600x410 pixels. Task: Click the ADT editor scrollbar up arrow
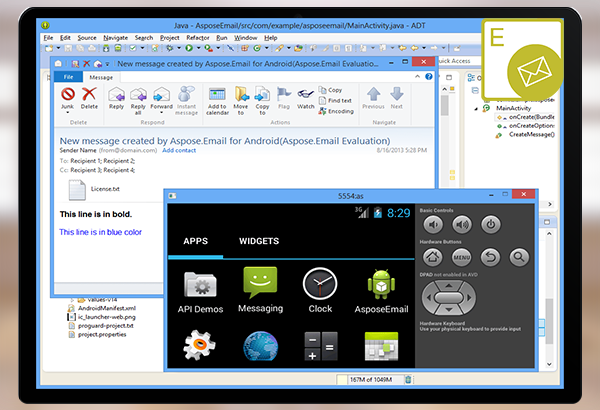444,89
